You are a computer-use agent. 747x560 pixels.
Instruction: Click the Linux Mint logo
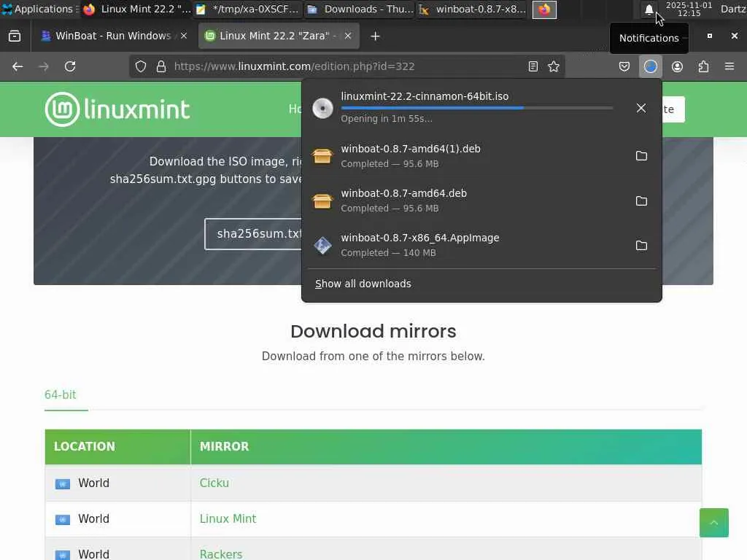[x=117, y=109]
